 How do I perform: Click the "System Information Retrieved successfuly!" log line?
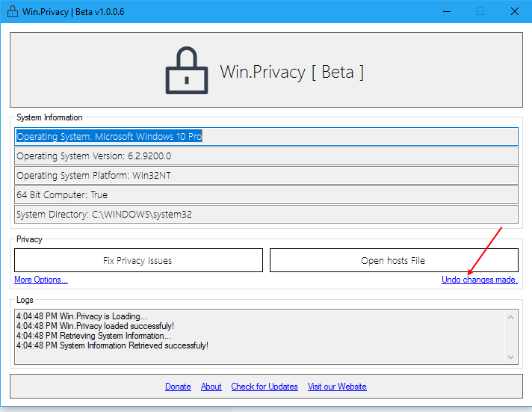[112, 345]
